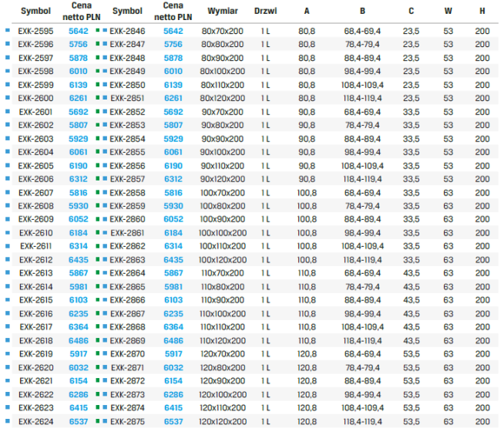Image resolution: width=504 pixels, height=432 pixels.
Task: Click the Drzwi column header
Action: [266, 12]
